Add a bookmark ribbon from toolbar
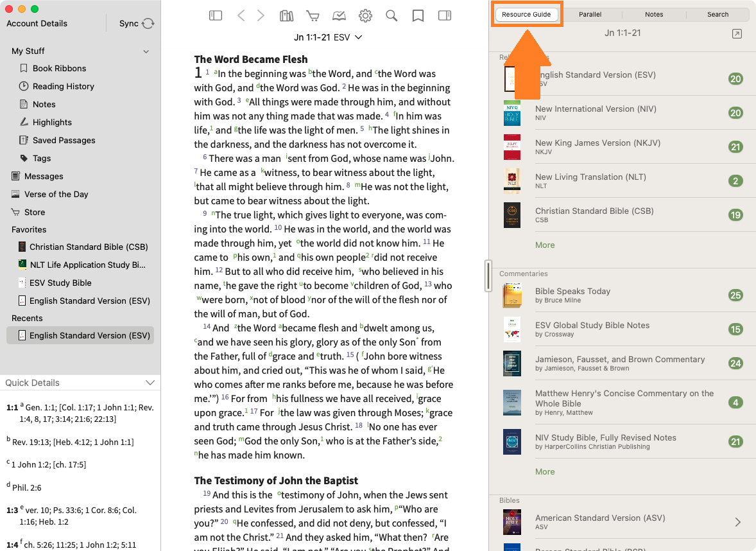 pos(418,15)
